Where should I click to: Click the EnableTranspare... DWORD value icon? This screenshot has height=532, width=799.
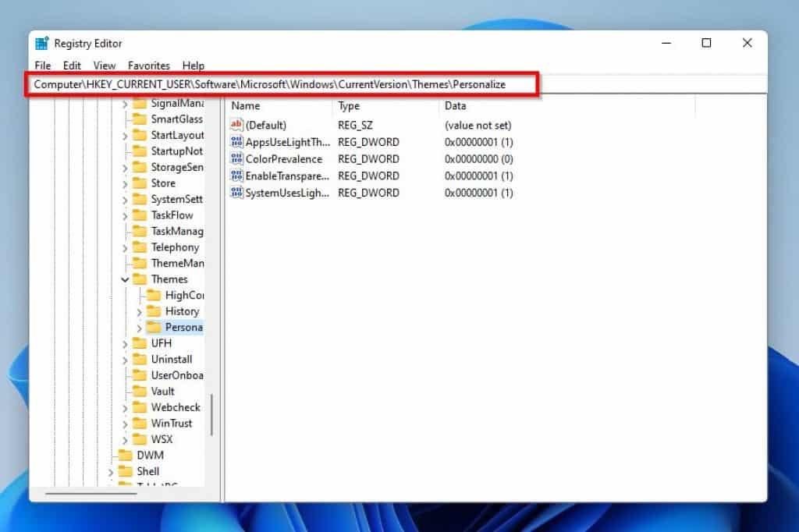236,176
